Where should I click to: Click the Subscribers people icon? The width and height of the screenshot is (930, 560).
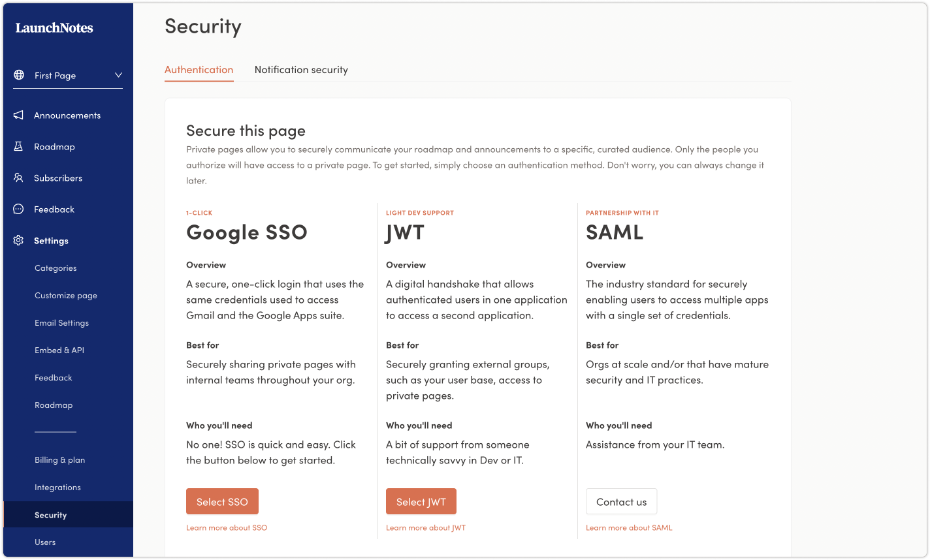click(18, 178)
